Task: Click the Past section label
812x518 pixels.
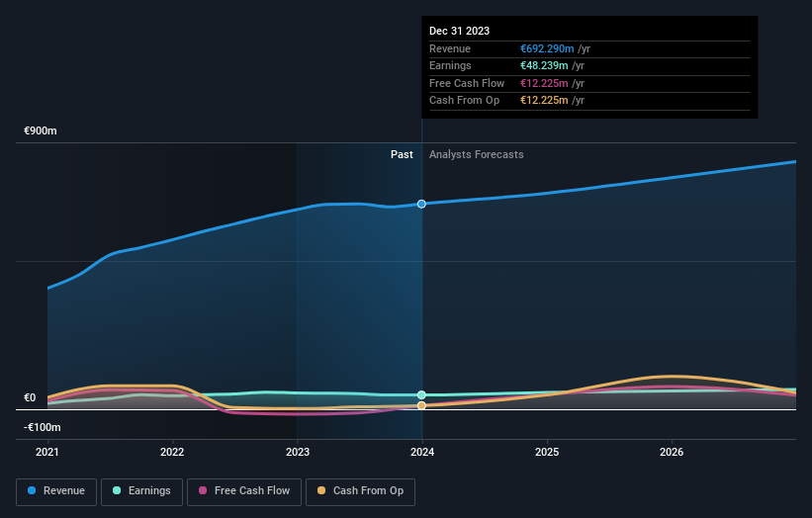Action: 402,154
